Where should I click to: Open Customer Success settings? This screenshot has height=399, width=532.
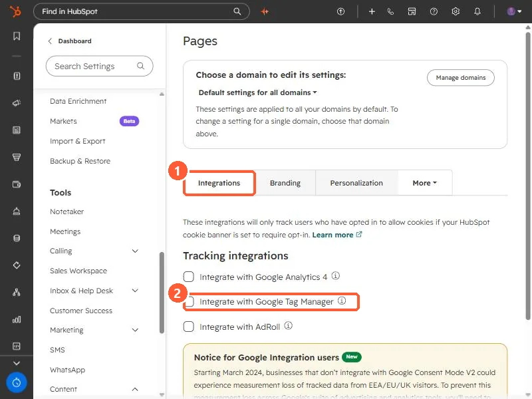81,311
